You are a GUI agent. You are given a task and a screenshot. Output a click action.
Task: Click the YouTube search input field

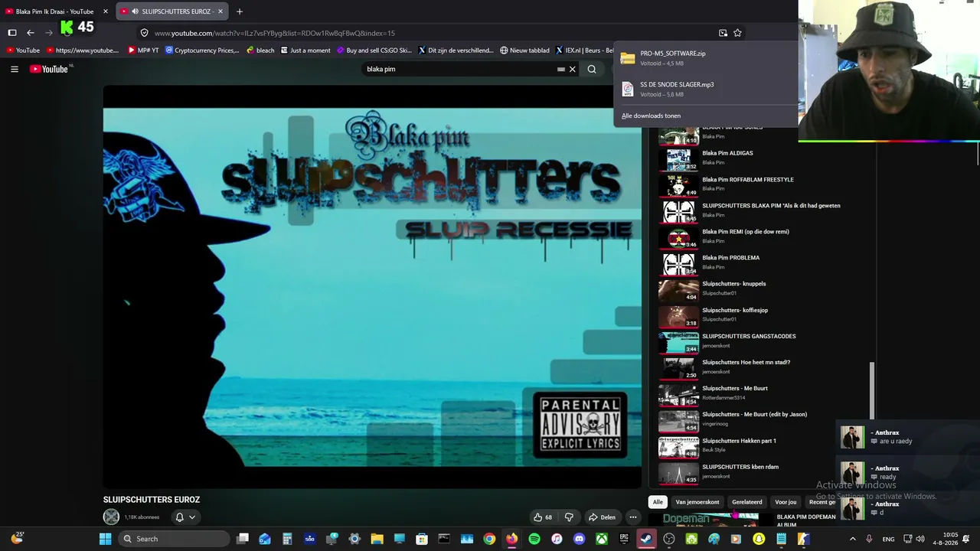click(x=459, y=69)
